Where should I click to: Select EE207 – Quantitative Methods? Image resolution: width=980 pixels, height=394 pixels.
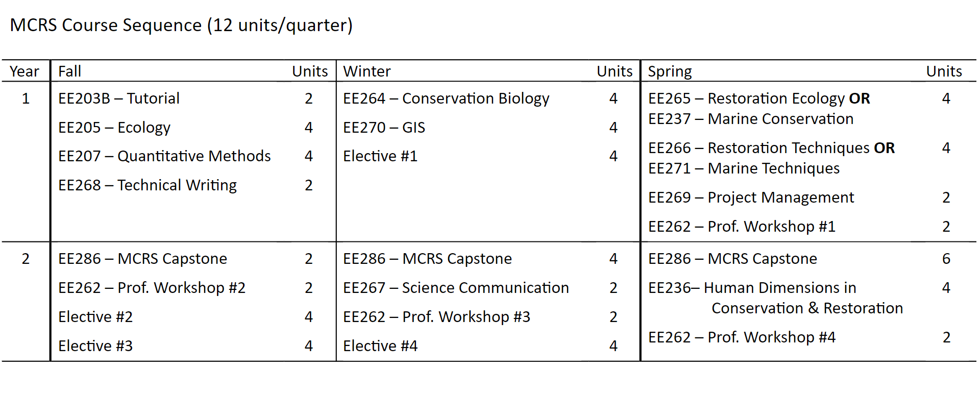coord(164,156)
